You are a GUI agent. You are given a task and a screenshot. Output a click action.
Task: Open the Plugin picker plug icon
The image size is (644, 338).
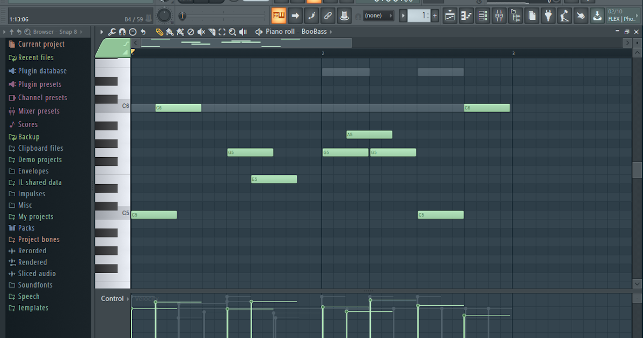[x=548, y=16]
